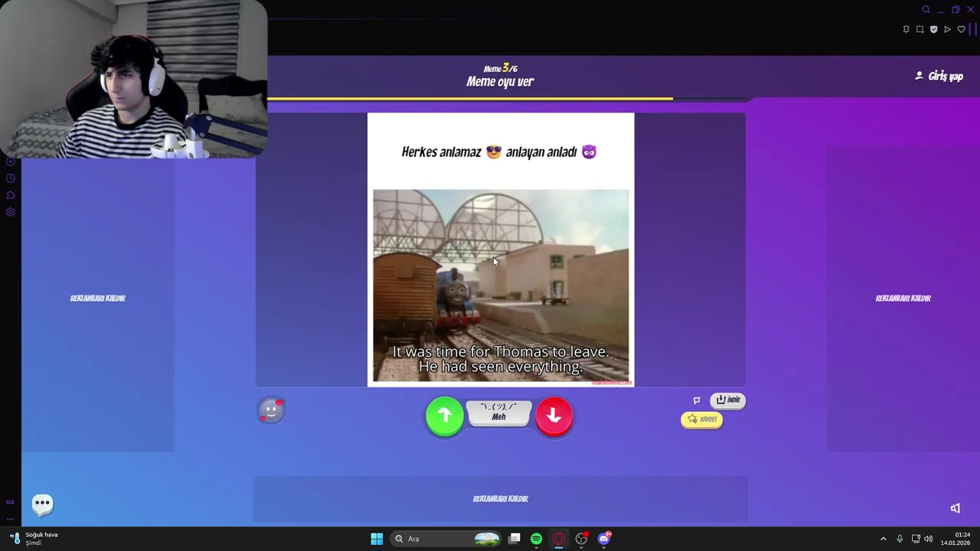Open the tray network icon
Screen dimensions: 980x551
coord(916,539)
